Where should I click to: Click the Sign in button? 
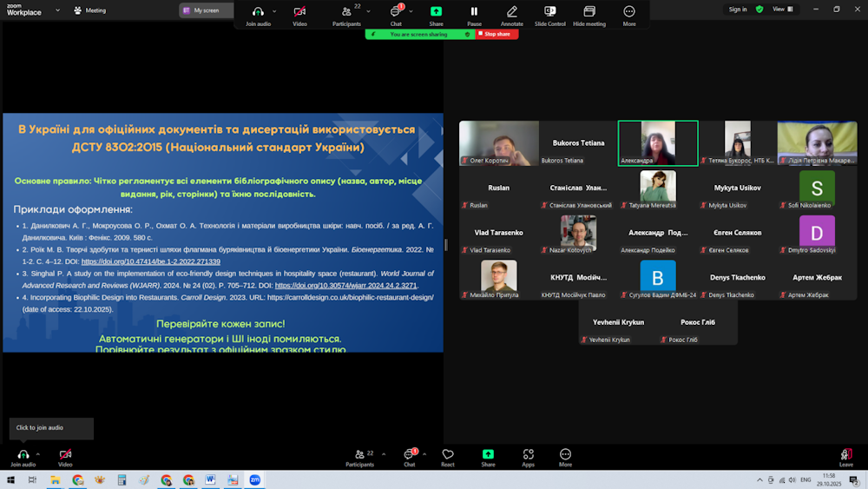point(738,10)
